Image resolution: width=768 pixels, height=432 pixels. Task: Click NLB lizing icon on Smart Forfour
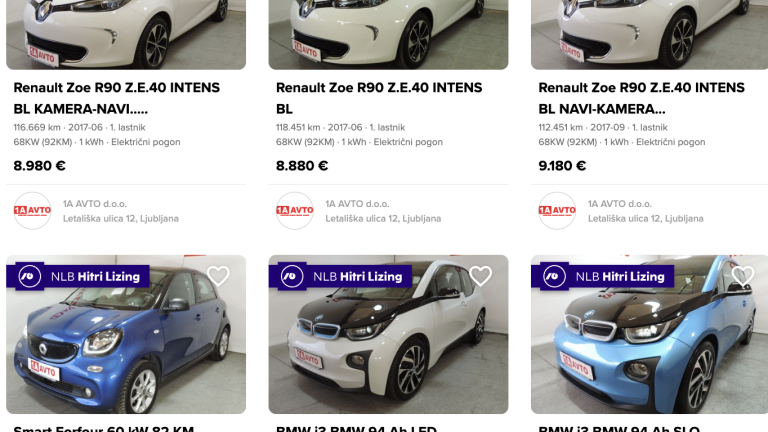pyautogui.click(x=29, y=276)
